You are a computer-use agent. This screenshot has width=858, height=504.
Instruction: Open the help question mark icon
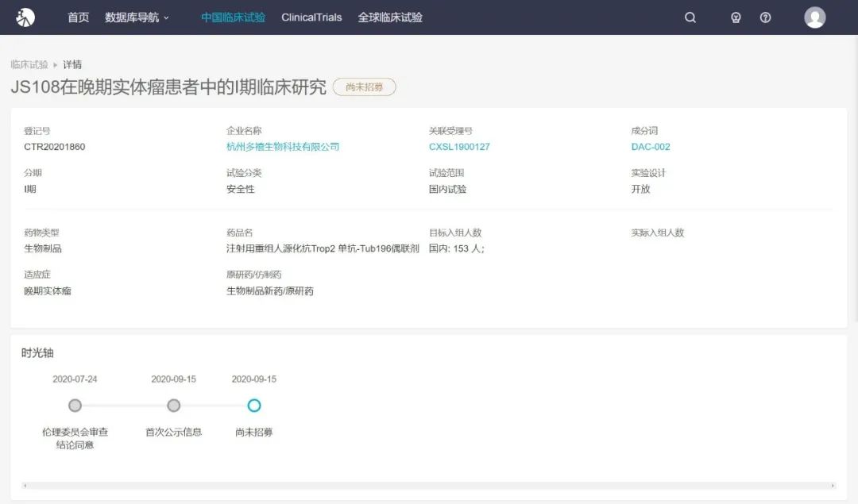point(765,17)
